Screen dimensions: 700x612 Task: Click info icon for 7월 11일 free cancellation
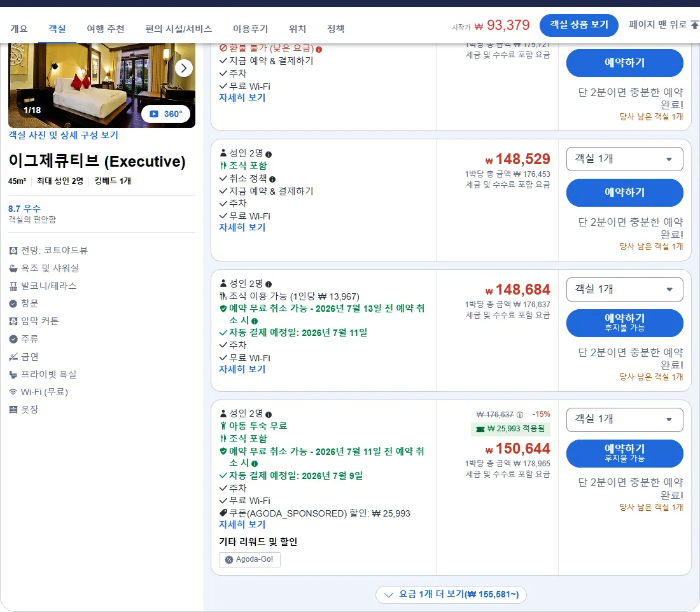click(x=255, y=464)
